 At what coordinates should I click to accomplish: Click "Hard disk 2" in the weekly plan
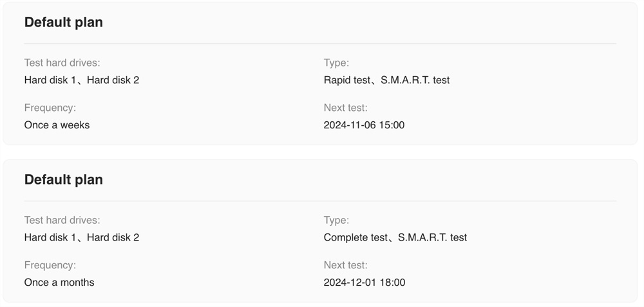[x=113, y=80]
